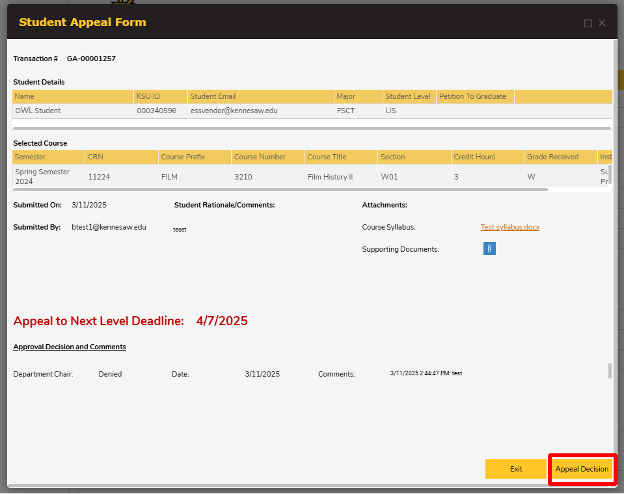Click the Semester column header
624x494 pixels.
47,157
